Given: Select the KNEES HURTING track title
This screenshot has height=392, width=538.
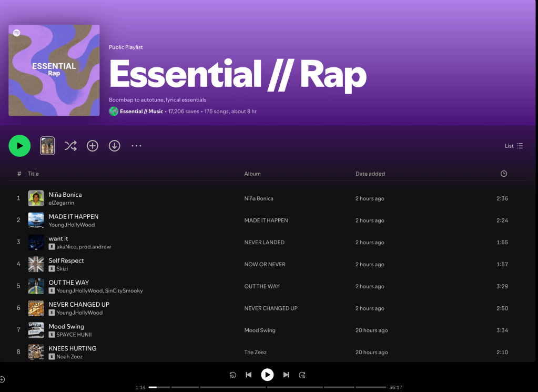Looking at the screenshot, I should tap(73, 348).
